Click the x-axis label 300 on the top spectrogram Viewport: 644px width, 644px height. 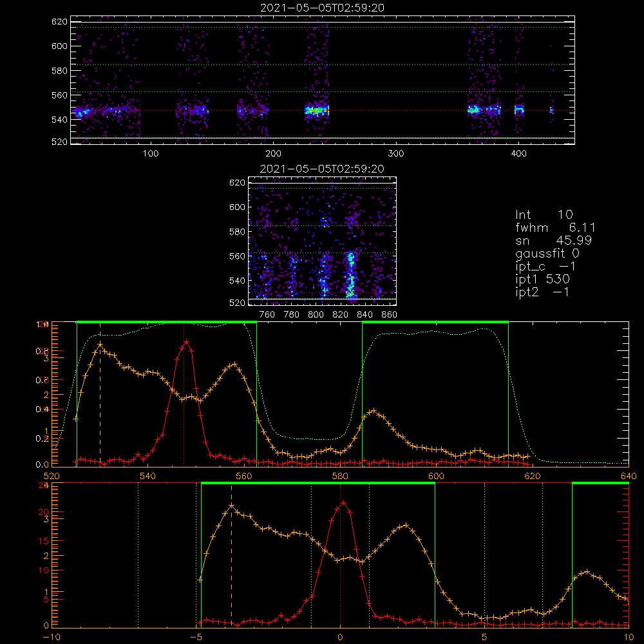click(x=396, y=154)
